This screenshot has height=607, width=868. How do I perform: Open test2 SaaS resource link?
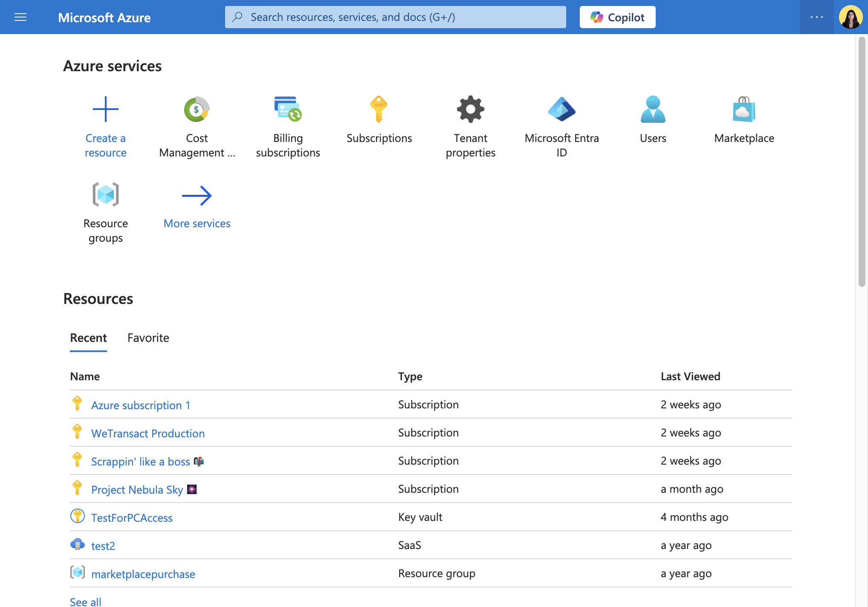point(103,546)
